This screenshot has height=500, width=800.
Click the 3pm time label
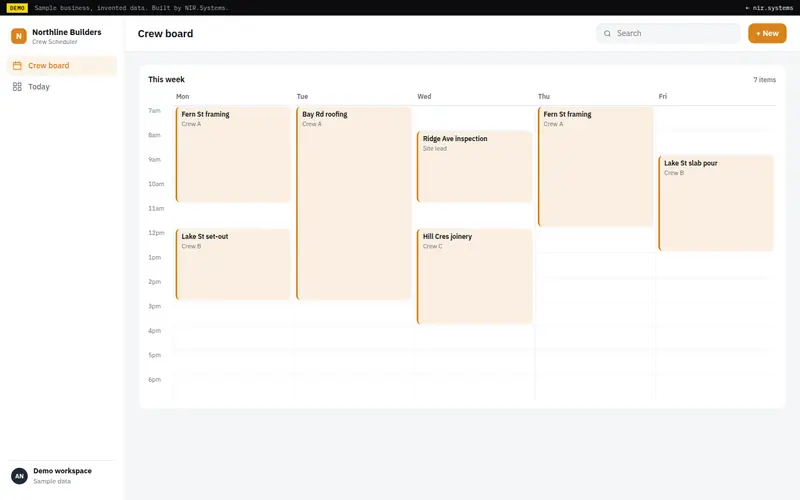coord(155,306)
